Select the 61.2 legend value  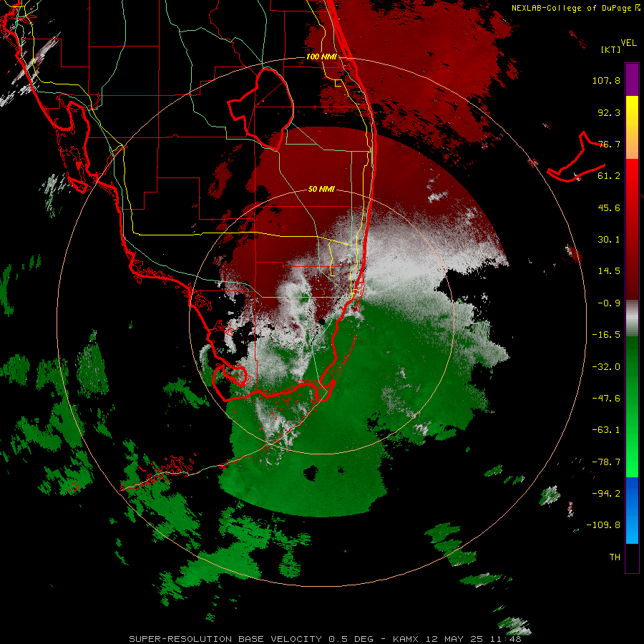(x=609, y=176)
